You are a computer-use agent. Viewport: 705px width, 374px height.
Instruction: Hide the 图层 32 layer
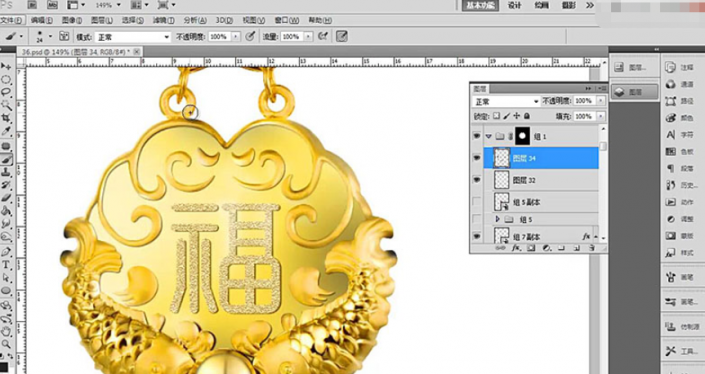[477, 179]
